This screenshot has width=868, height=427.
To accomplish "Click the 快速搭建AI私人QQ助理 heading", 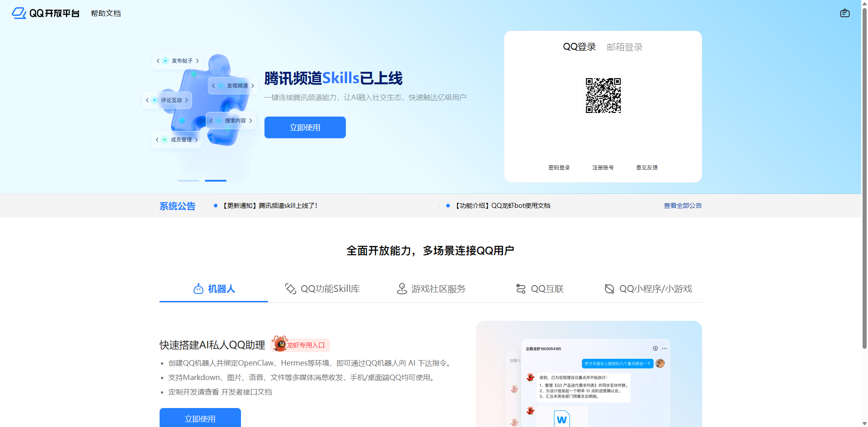I will tap(212, 345).
